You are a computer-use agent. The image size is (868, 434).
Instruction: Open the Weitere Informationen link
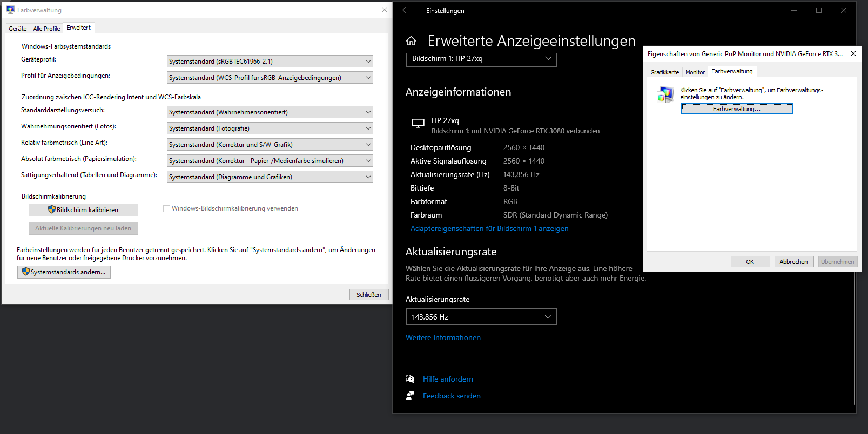tap(443, 337)
